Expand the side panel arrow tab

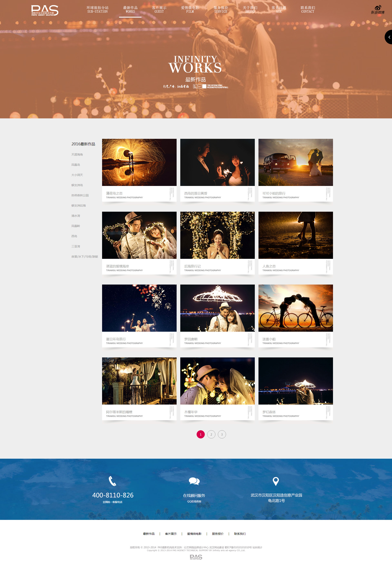389,37
